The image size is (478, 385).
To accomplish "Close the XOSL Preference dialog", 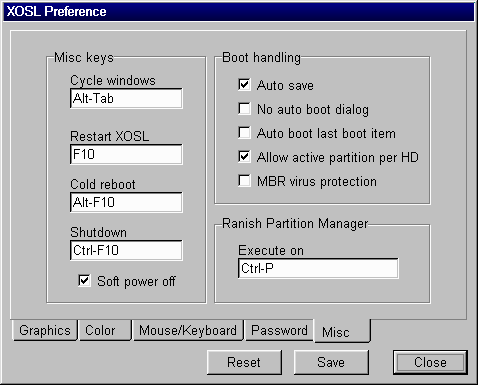I will click(x=430, y=362).
